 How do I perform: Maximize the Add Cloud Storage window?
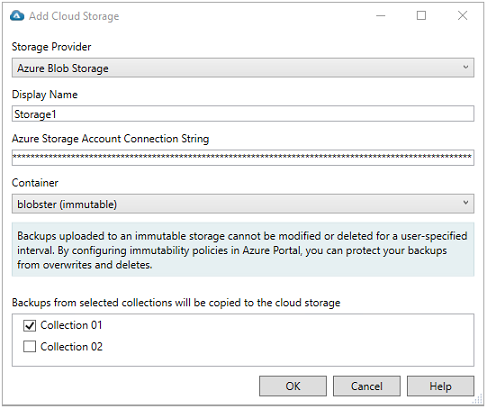click(421, 15)
